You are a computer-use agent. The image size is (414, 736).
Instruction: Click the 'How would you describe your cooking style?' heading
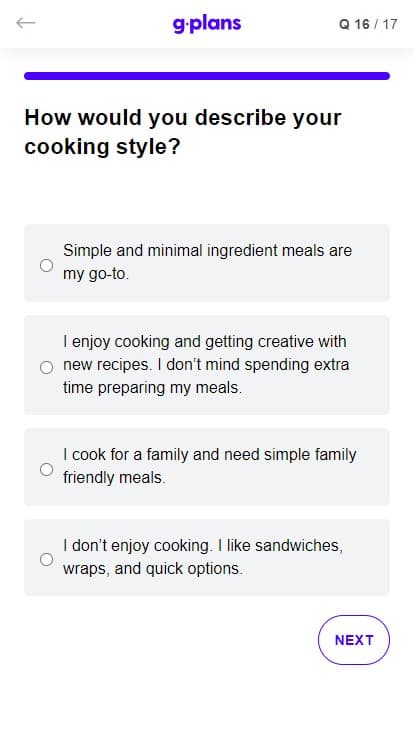pos(183,132)
